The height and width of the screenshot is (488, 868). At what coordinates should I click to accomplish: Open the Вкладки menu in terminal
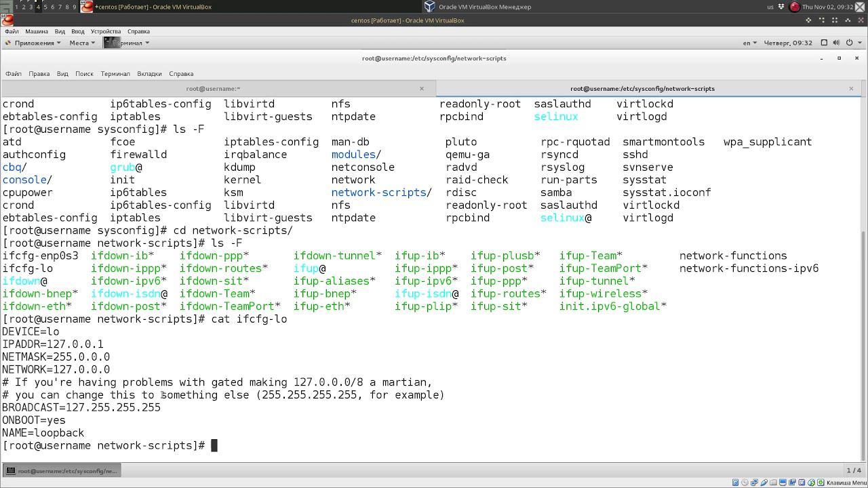(x=149, y=74)
